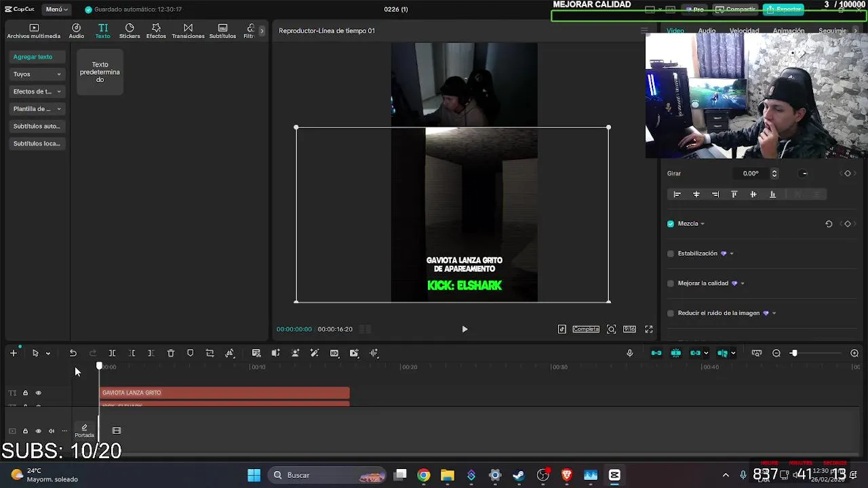Delete the selected clip with trash icon
Image resolution: width=868 pixels, height=488 pixels.
point(171,353)
